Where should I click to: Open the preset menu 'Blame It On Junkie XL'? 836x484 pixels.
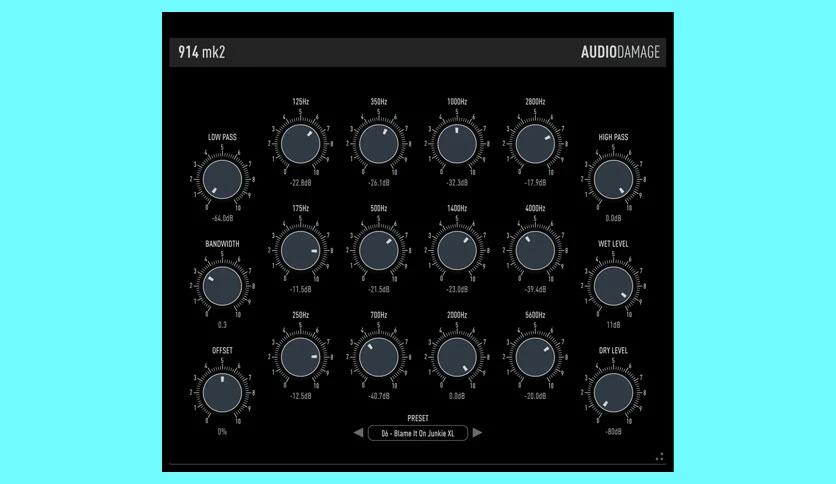click(418, 433)
